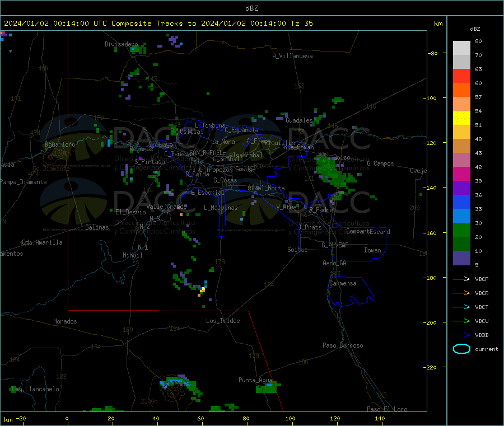This screenshot has width=504, height=426.
Task: Click the 'Paso_El_Loro' map label
Action: coord(387,409)
